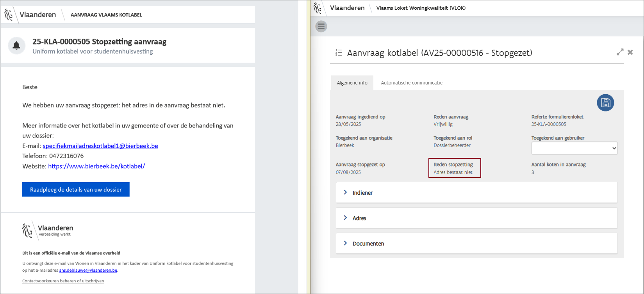Click the ans.deblauwe@vlaanderen.be email address link

88,270
